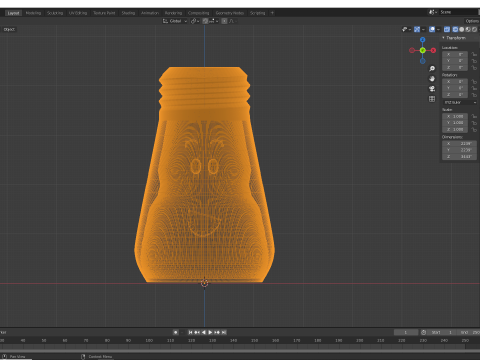The image size is (480, 360).
Task: Play the animation in reverse
Action: coord(204,332)
